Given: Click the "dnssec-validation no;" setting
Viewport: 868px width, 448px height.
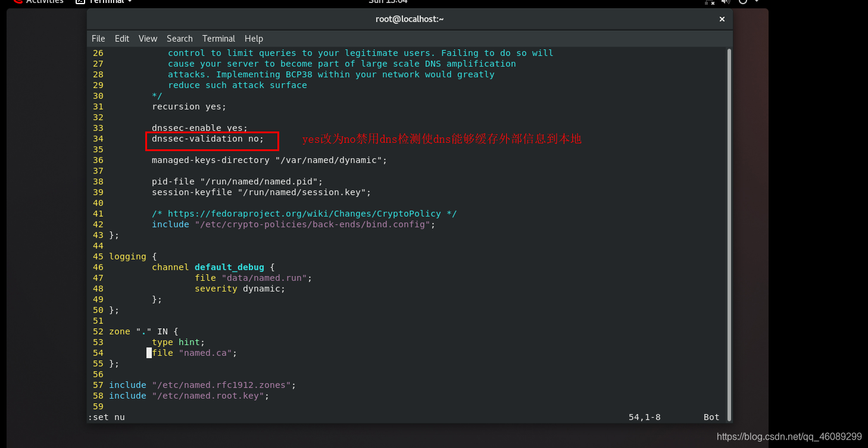Looking at the screenshot, I should [208, 139].
